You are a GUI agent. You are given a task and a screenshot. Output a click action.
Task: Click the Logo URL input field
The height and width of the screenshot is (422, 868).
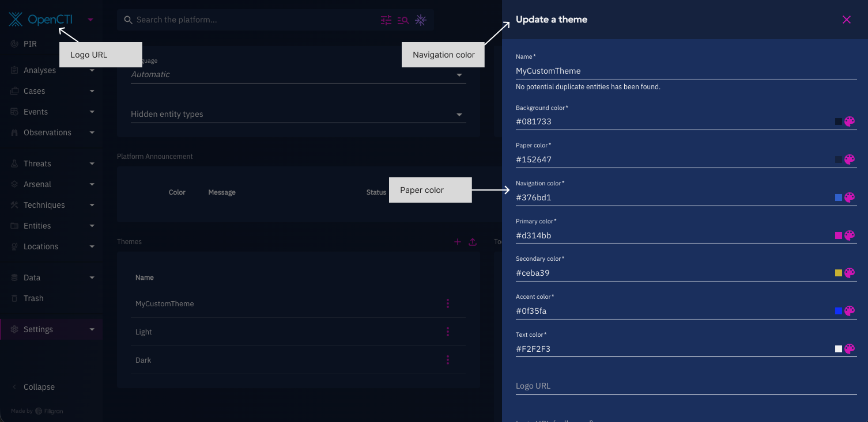(x=686, y=386)
